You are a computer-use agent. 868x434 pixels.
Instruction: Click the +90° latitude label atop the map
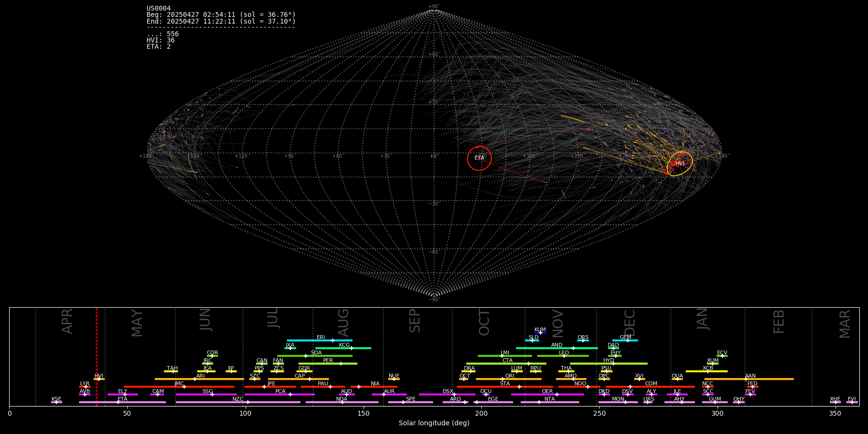[434, 7]
